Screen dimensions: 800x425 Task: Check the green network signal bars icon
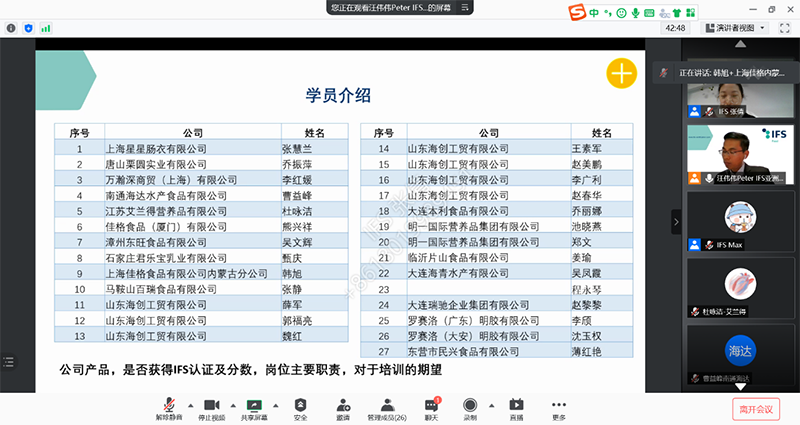click(46, 28)
